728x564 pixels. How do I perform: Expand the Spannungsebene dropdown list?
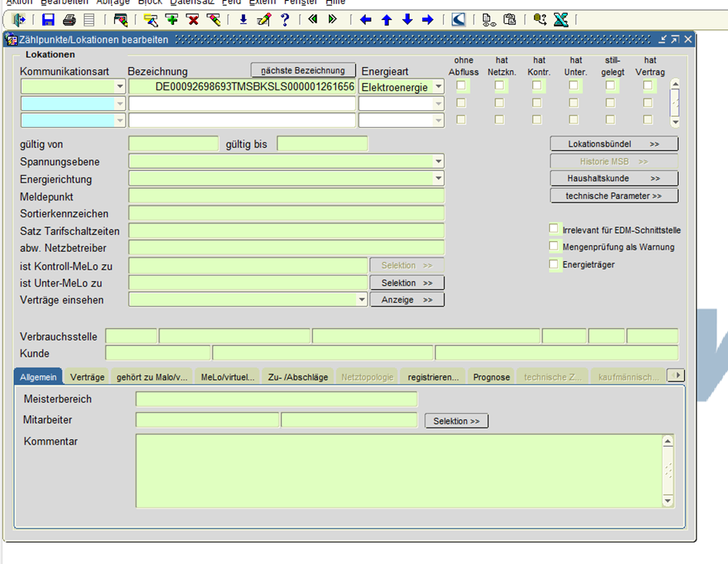[438, 162]
